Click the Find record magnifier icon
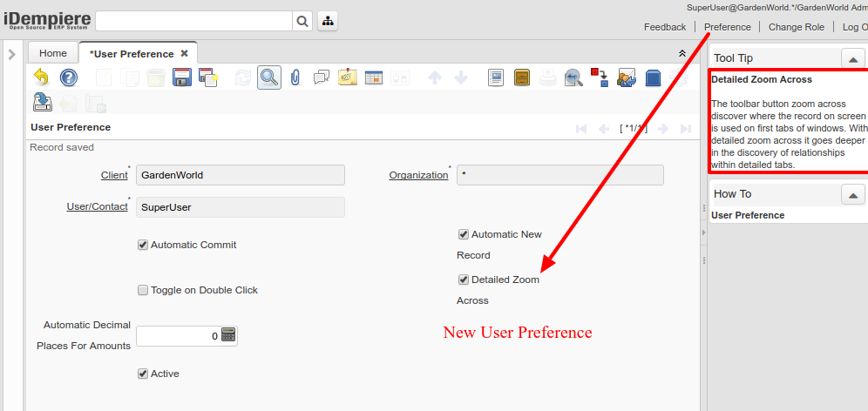The width and height of the screenshot is (868, 411). tap(269, 77)
